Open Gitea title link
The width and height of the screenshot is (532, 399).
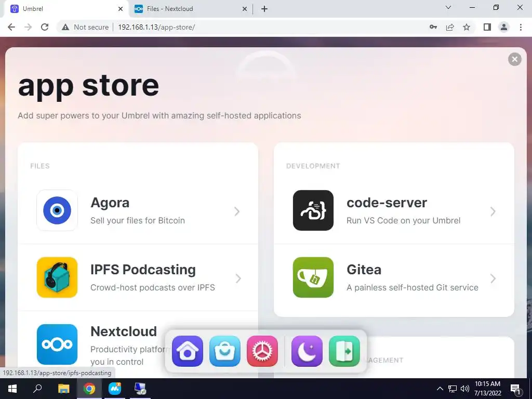(364, 270)
